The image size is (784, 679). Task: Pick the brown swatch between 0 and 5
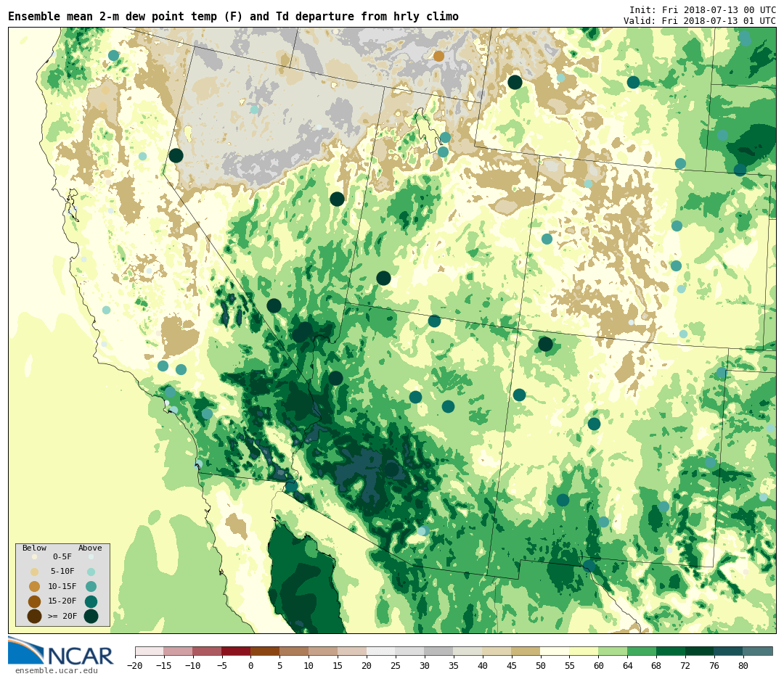pyautogui.click(x=265, y=651)
